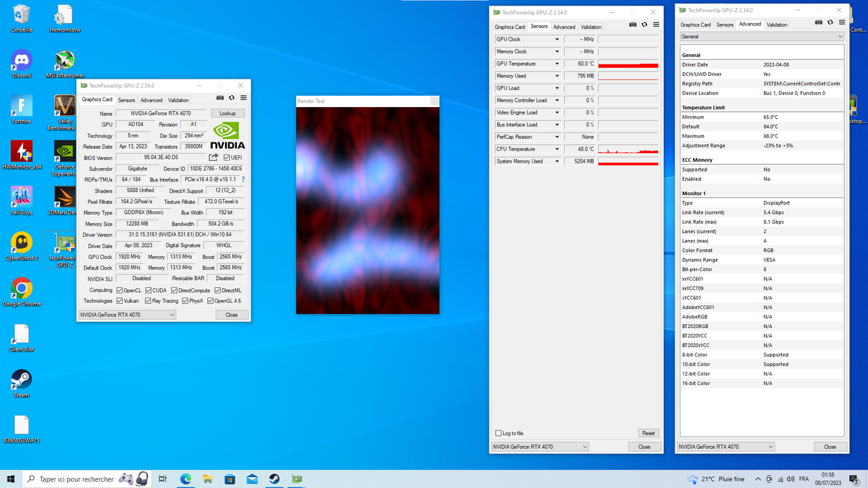This screenshot has width=868, height=488.
Task: Click Close button in the Sensors window
Action: click(x=644, y=447)
